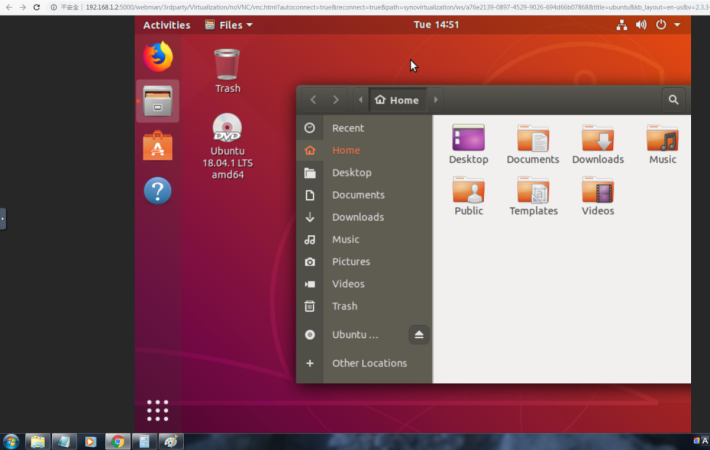Open search in the Files window
Viewport: 710px width, 450px height.
tap(673, 100)
